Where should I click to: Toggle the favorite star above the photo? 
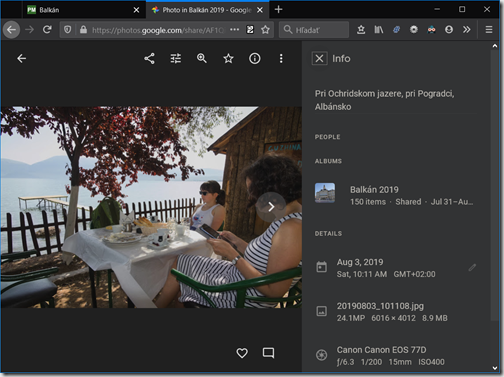coord(228,59)
